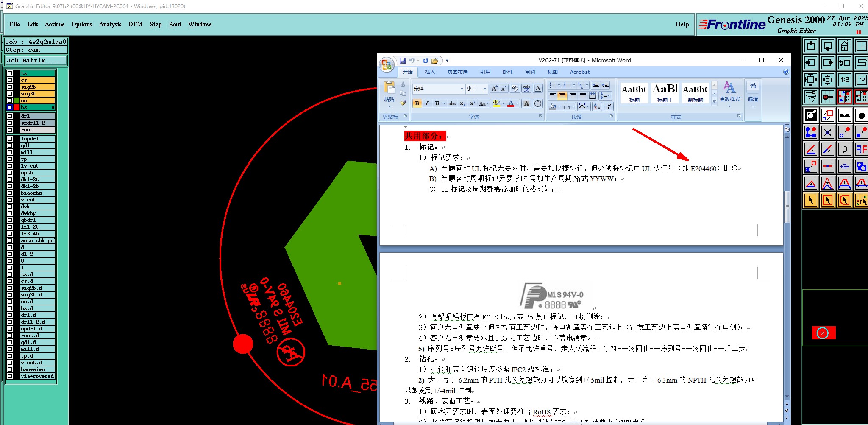Switch to the 插入 tab in Word
The width and height of the screenshot is (868, 425).
click(430, 72)
